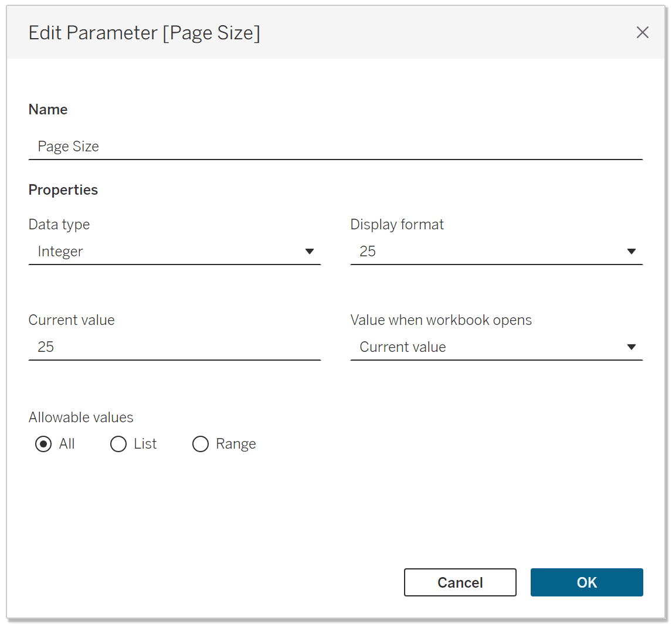Close the Edit Parameter dialog

pyautogui.click(x=642, y=32)
